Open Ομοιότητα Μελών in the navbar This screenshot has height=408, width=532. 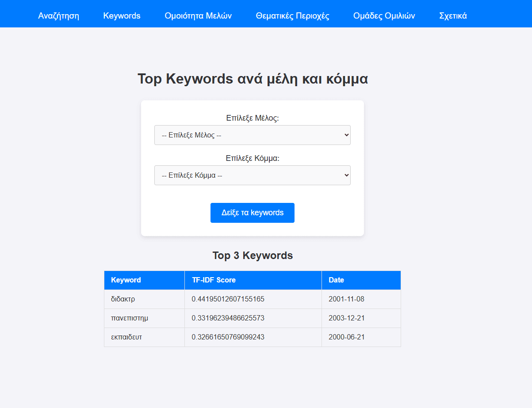click(x=198, y=16)
